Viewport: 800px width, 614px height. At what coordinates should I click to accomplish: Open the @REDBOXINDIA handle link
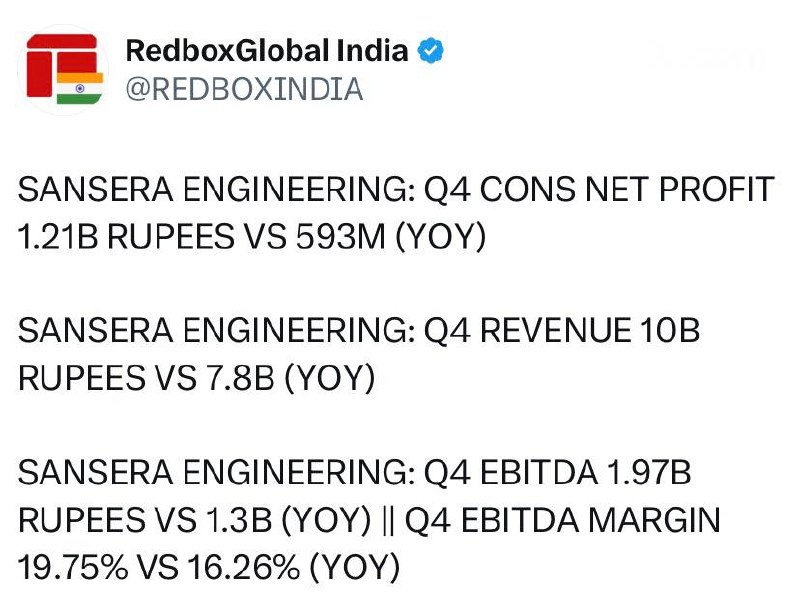244,89
